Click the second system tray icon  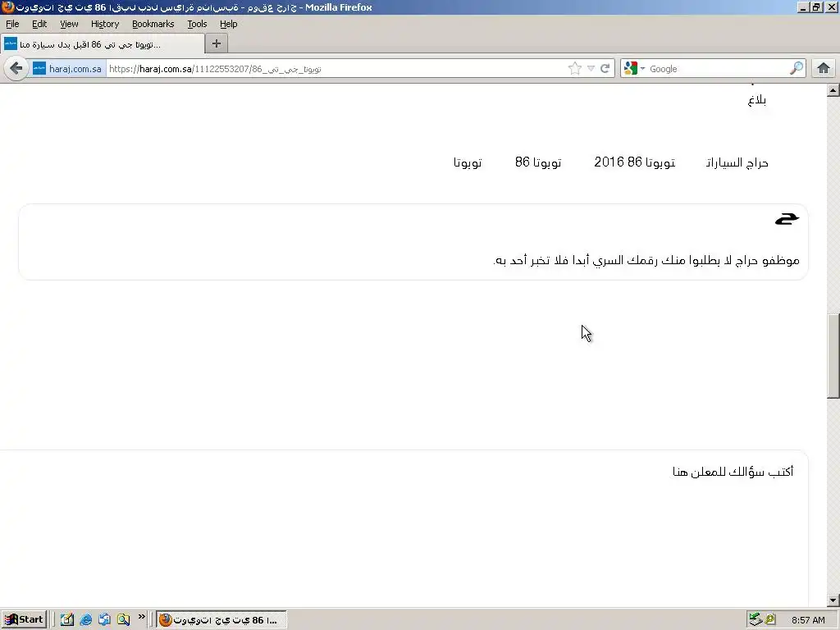(x=770, y=620)
